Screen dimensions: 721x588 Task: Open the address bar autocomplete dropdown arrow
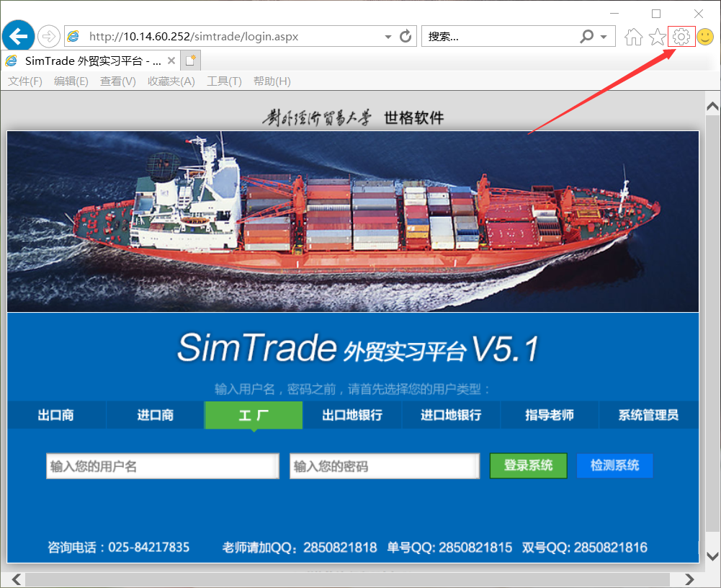[x=388, y=37]
